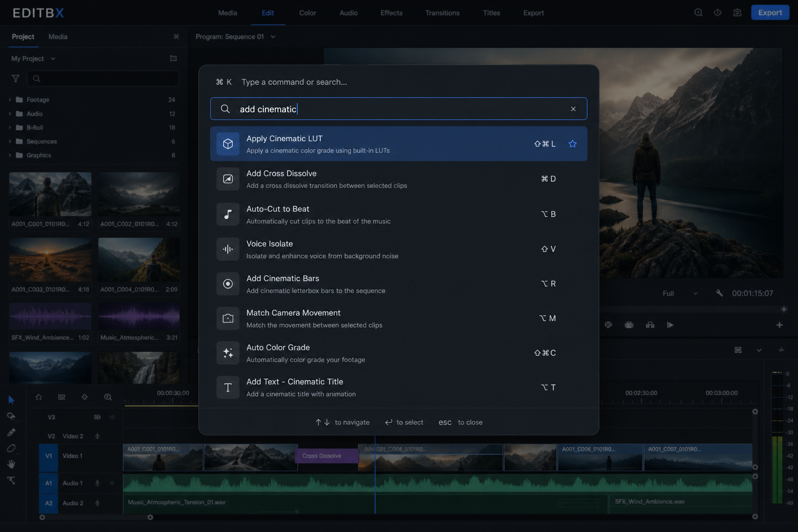Expand the Sequences folder
Viewport: 798px width, 532px height.
coord(10,141)
